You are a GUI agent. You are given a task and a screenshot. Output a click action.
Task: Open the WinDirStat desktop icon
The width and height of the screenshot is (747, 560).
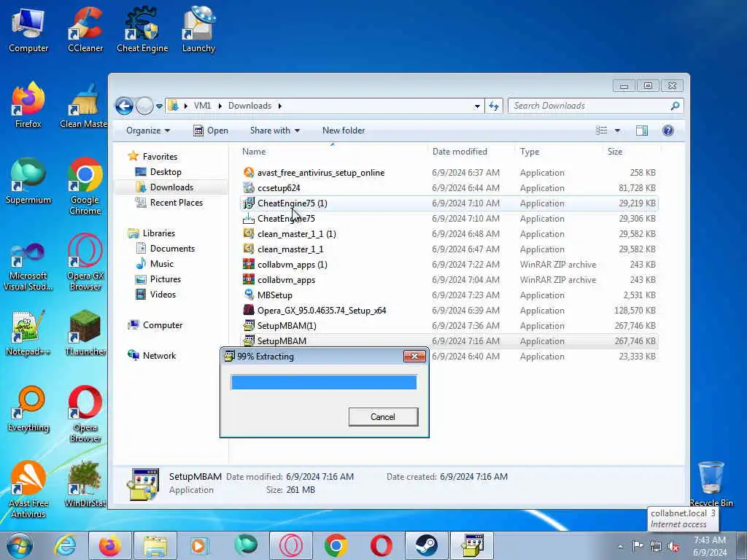(85, 484)
